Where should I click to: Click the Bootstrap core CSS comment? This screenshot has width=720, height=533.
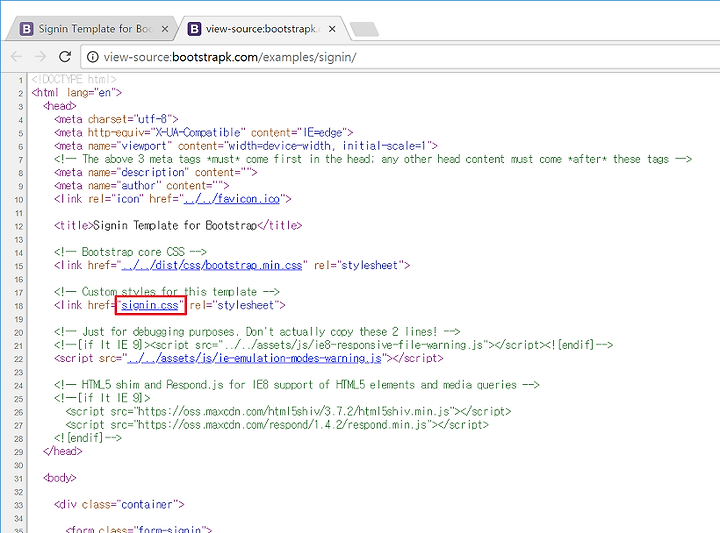point(130,252)
